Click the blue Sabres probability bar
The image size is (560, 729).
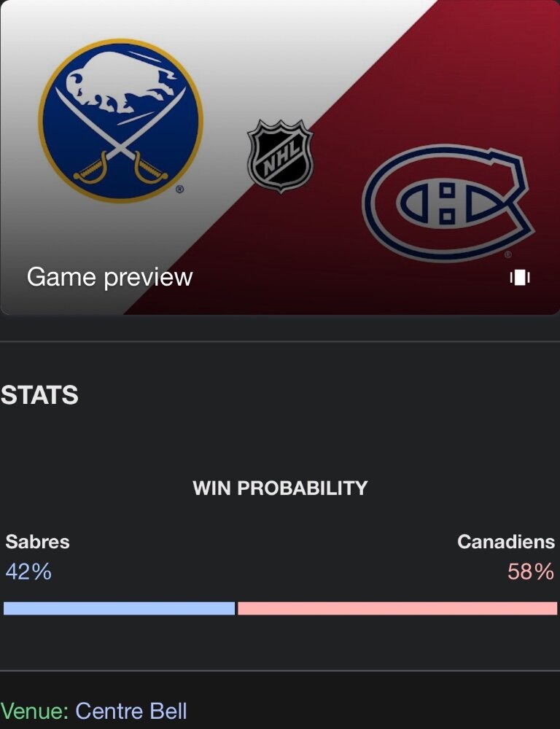point(119,608)
